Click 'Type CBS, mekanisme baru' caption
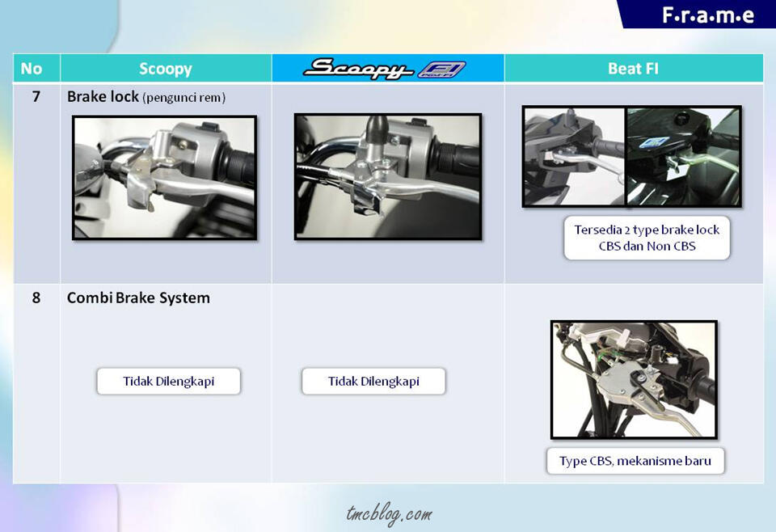776x532 pixels. 635,461
